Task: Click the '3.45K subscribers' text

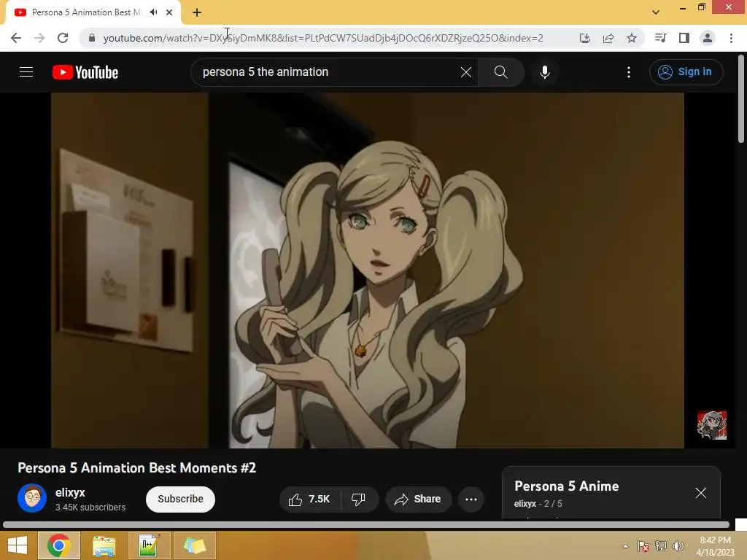Action: [x=90, y=507]
